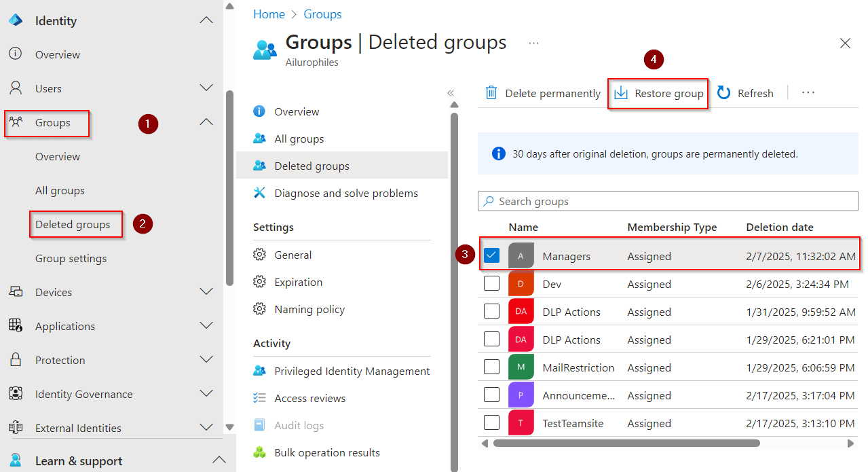Check the Dev group row checkbox
The height and width of the screenshot is (472, 868).
[491, 283]
